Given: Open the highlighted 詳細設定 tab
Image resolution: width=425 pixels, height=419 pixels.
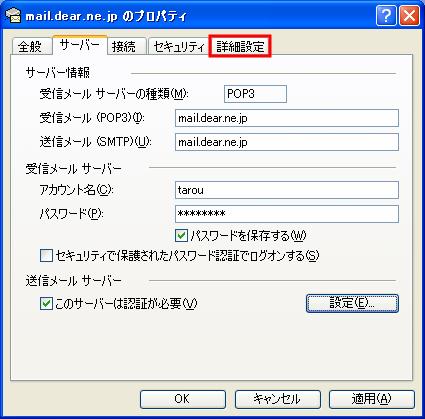Looking at the screenshot, I should click(240, 46).
